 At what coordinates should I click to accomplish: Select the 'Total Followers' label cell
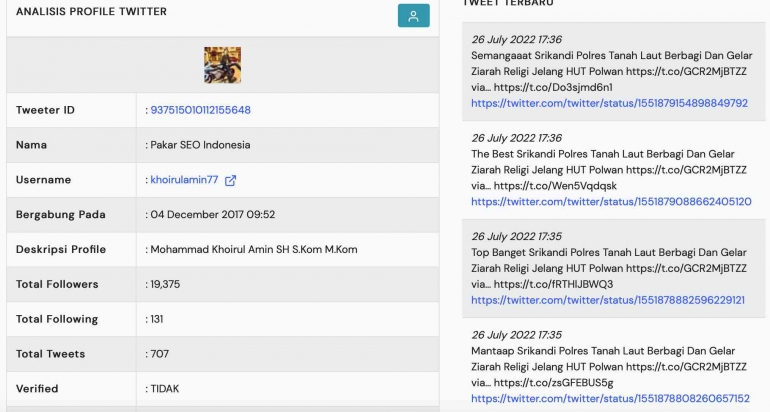[x=72, y=284]
